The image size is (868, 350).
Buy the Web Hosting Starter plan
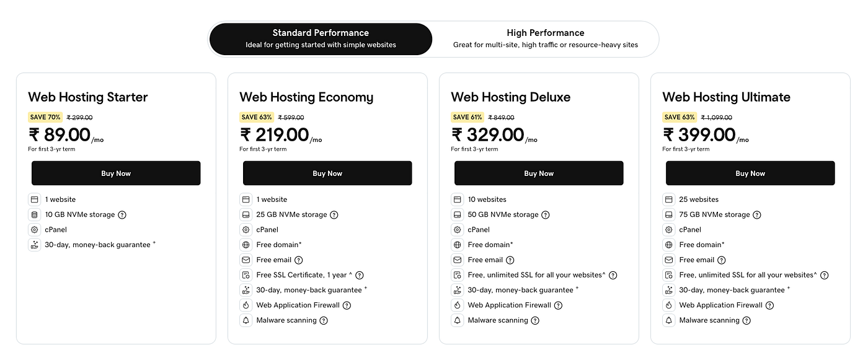point(116,173)
